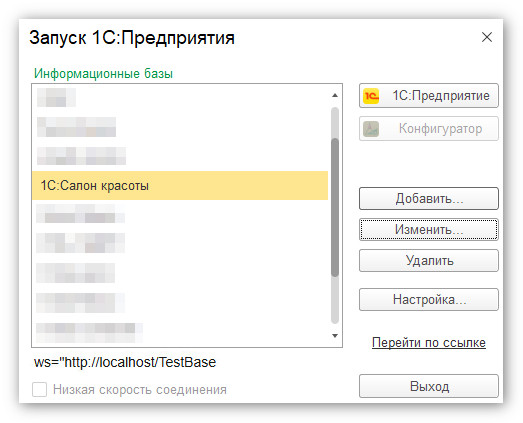Screen dimensions: 523x423
Task: Click the Выход button
Action: [x=429, y=386]
